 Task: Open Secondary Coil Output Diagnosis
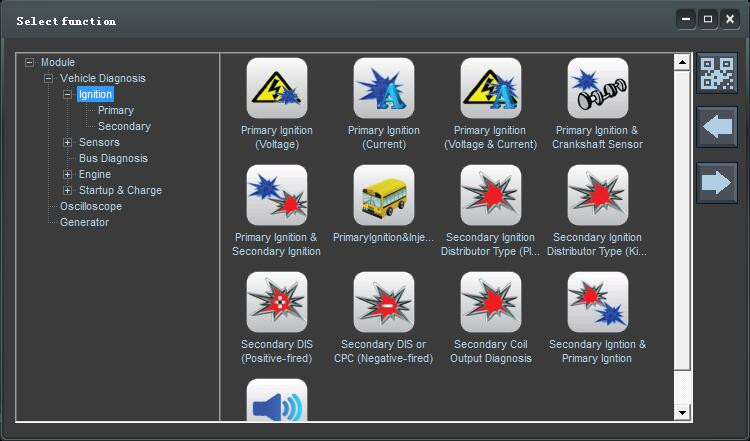tap(491, 302)
